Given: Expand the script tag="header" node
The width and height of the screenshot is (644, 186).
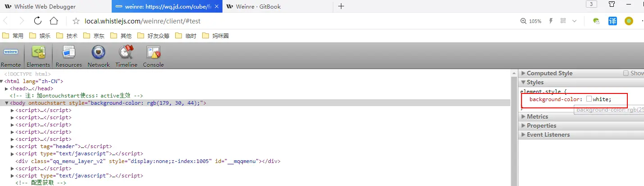Looking at the screenshot, I should 13,146.
